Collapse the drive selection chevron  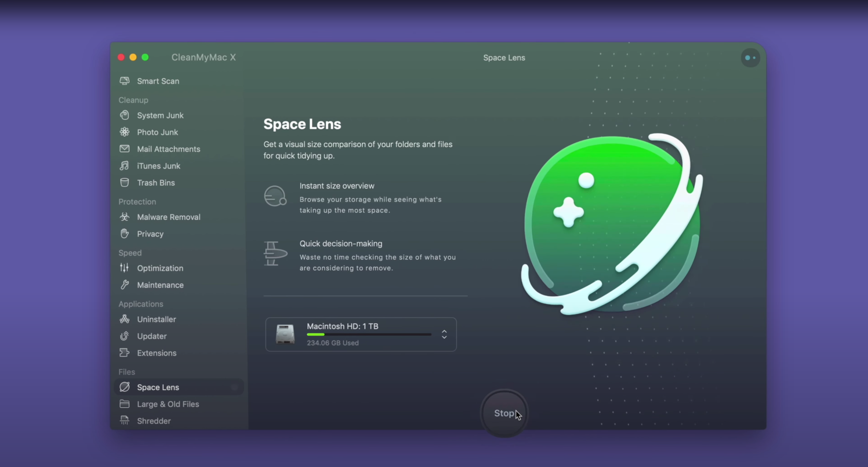click(444, 337)
